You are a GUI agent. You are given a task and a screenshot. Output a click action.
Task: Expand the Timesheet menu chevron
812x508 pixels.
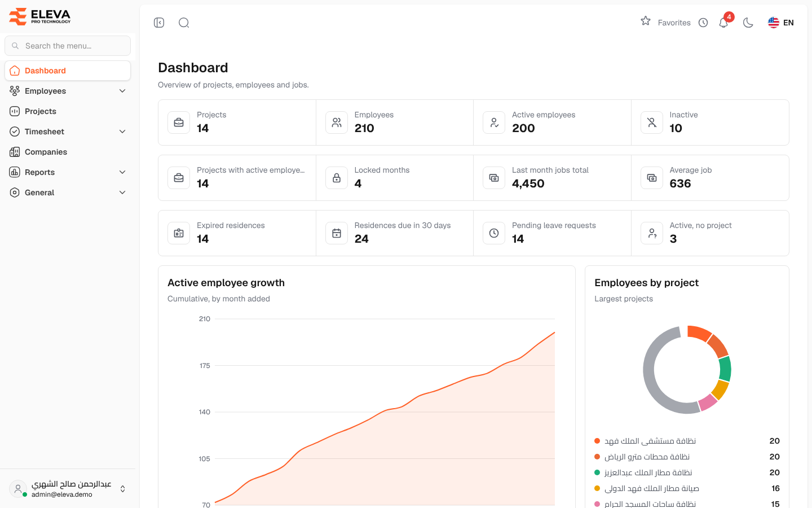click(122, 132)
